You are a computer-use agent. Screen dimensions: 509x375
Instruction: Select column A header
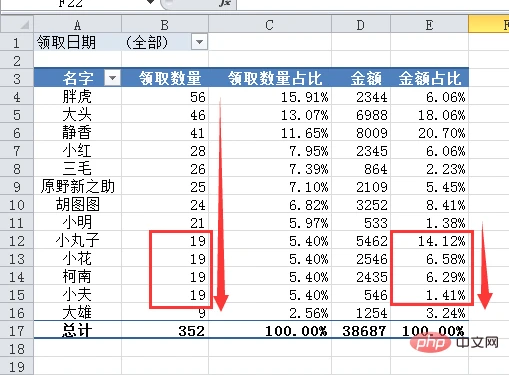[77, 25]
